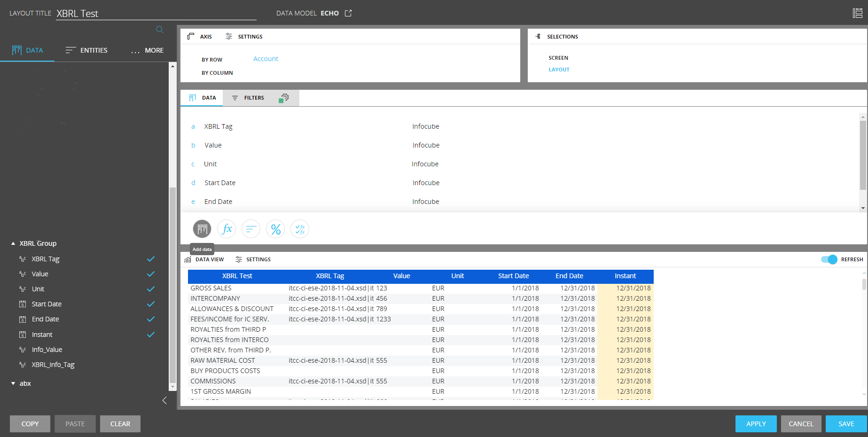Click the green settings icon beside Filters tab
This screenshot has width=868, height=437.
[284, 97]
